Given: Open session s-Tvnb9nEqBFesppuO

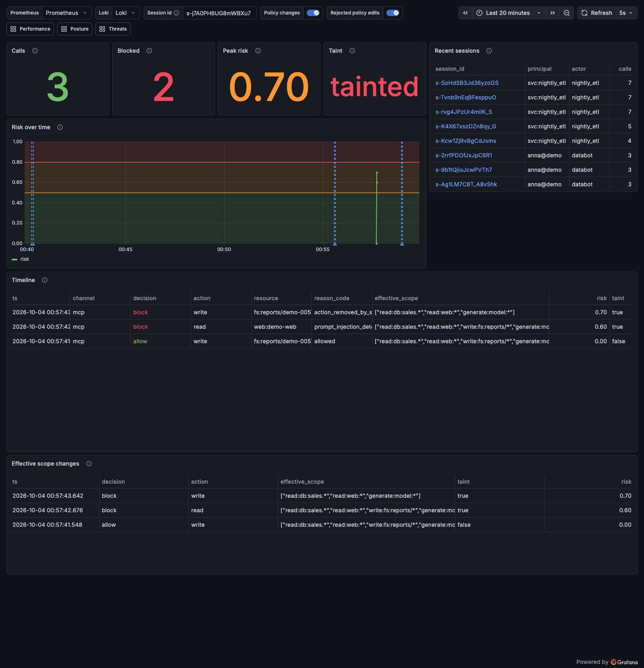Looking at the screenshot, I should [466, 97].
